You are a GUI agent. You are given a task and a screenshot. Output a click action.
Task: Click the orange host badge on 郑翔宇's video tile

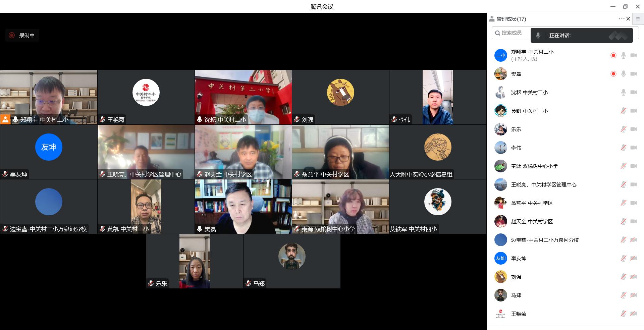(x=5, y=119)
